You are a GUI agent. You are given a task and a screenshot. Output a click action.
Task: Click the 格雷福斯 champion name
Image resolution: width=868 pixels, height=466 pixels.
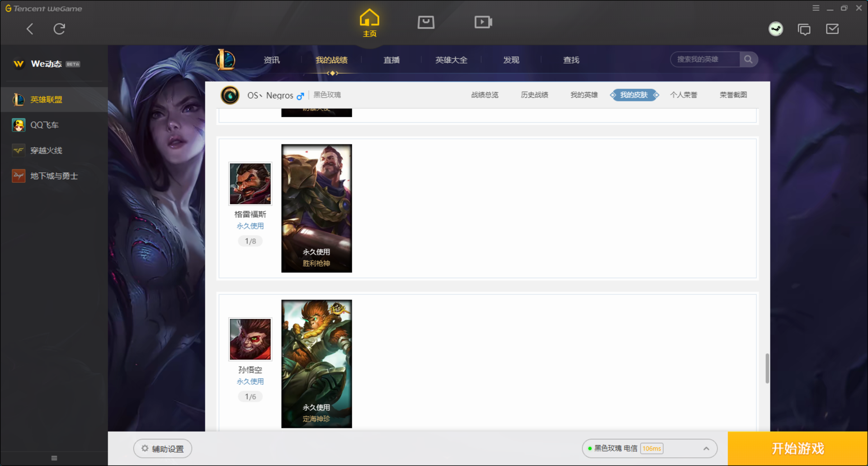[x=250, y=214]
